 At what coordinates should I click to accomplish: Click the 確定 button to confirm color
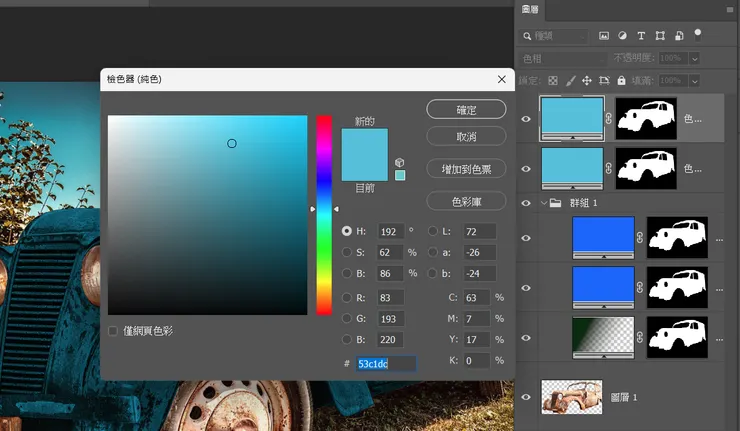click(x=466, y=109)
